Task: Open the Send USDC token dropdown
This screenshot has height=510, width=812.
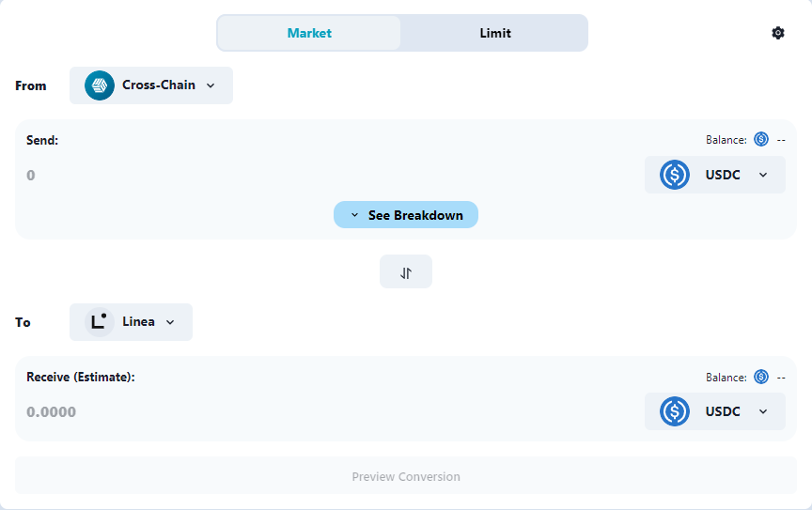Action: click(x=715, y=175)
